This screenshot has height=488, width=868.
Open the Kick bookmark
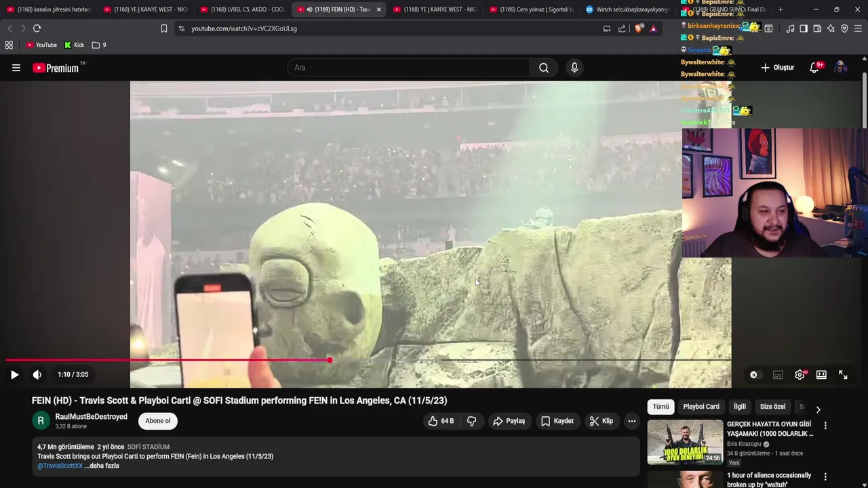pos(74,45)
